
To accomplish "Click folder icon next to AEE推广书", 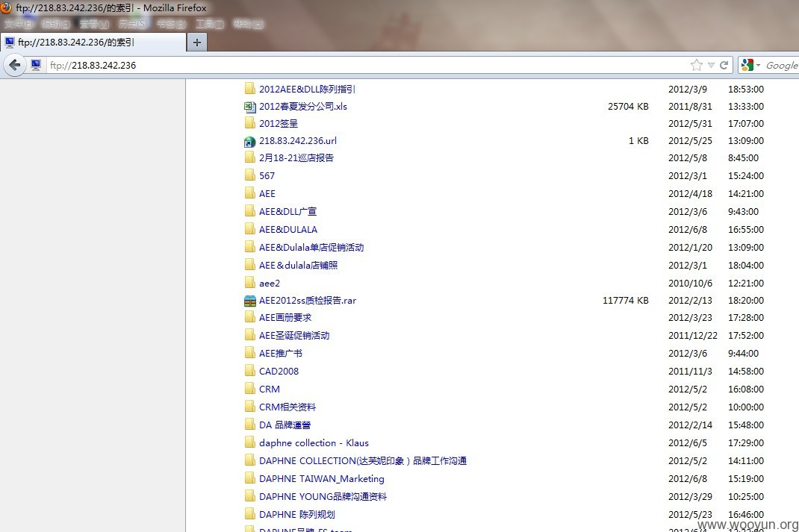I will (249, 353).
